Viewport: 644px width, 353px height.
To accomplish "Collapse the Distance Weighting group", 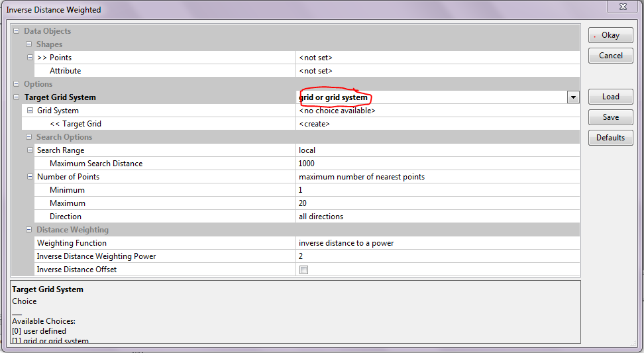I will point(29,230).
